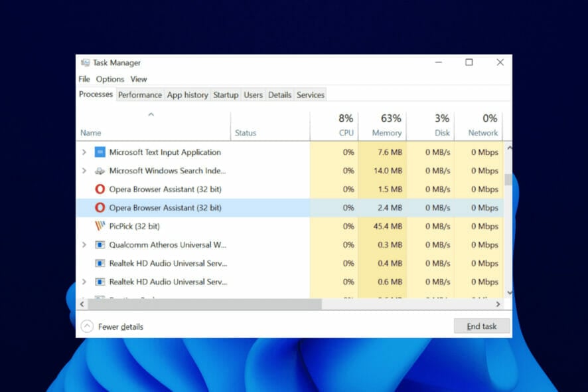Click the 45.4 MB memory value
The image size is (588, 392).
pyautogui.click(x=388, y=227)
